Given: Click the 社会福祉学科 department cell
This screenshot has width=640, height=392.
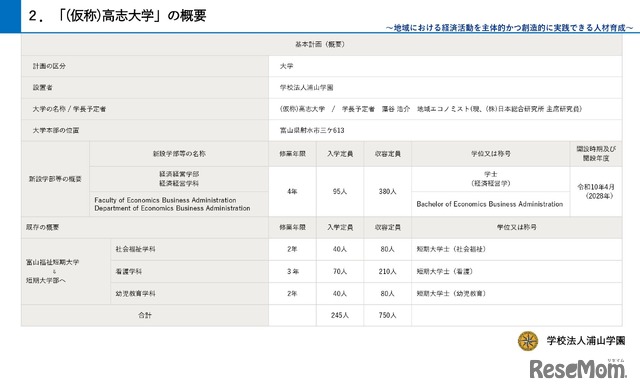Looking at the screenshot, I should point(189,249).
